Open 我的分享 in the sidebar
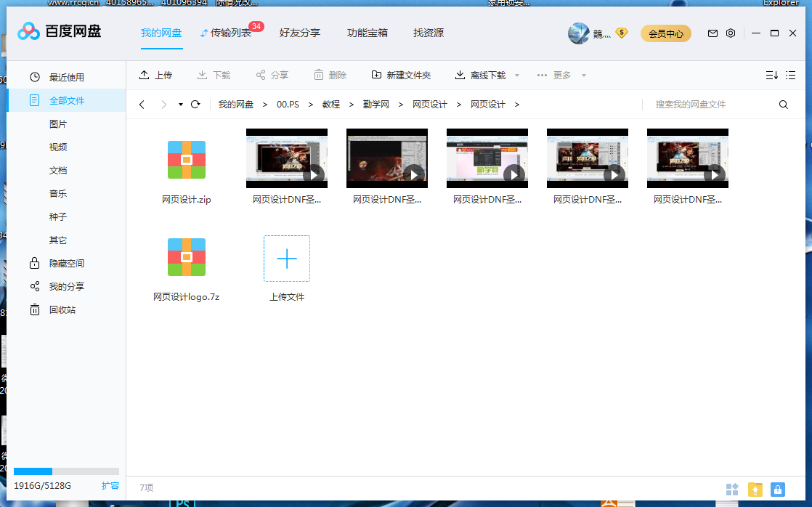Image resolution: width=812 pixels, height=507 pixels. [x=67, y=286]
